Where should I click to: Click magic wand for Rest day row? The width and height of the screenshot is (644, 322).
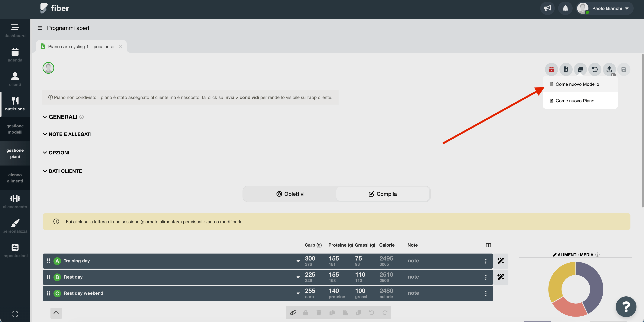pyautogui.click(x=501, y=277)
